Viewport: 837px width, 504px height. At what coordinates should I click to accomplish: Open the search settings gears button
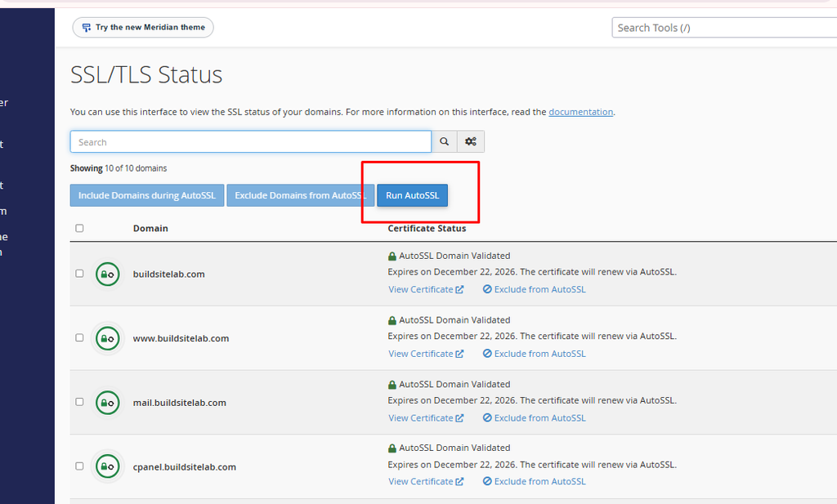click(x=471, y=142)
